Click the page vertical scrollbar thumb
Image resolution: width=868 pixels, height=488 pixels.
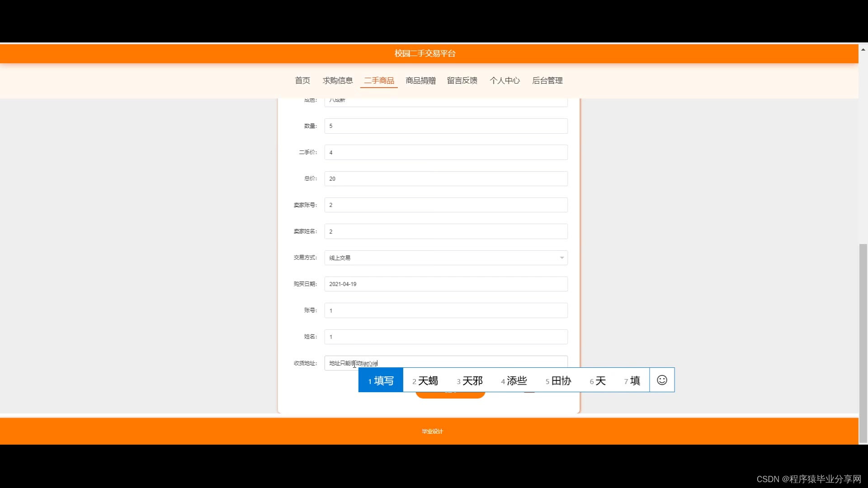click(x=863, y=343)
